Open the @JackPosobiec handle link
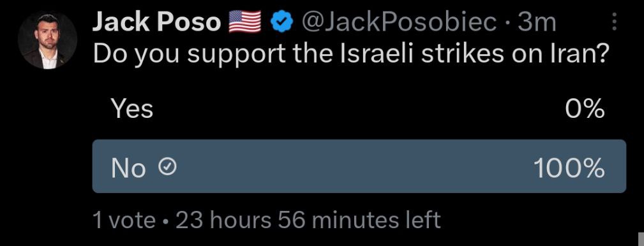 [x=399, y=22]
